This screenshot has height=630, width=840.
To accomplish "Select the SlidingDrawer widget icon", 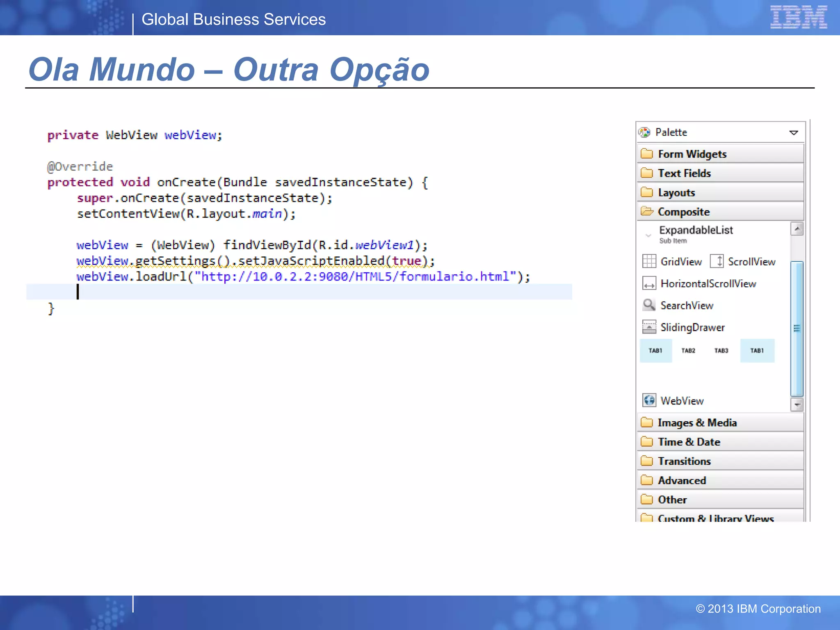I will pos(649,327).
